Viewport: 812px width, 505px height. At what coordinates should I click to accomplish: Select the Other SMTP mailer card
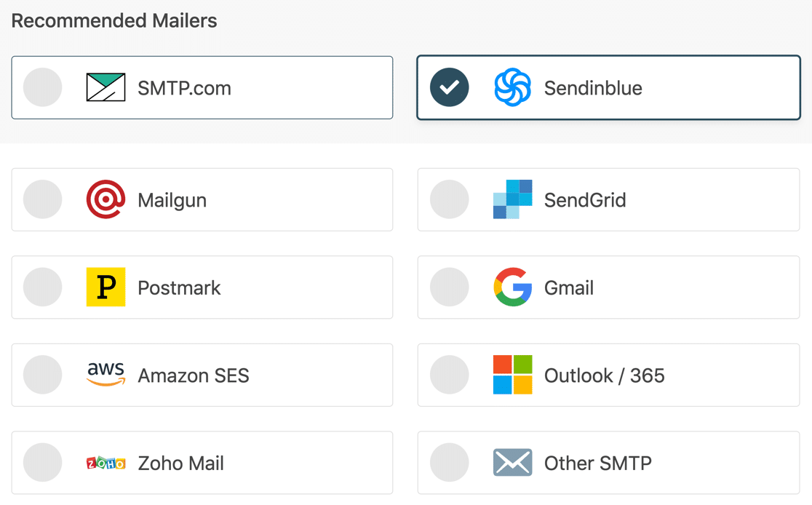point(608,463)
